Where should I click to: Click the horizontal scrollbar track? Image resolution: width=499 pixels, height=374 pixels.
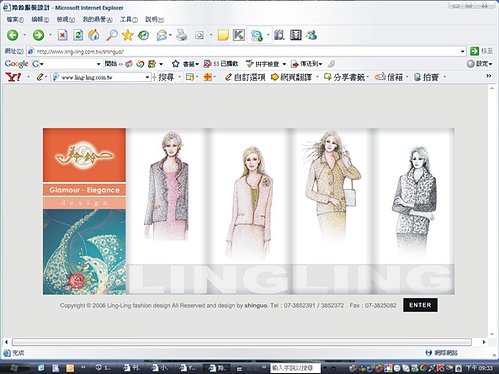coord(242,342)
